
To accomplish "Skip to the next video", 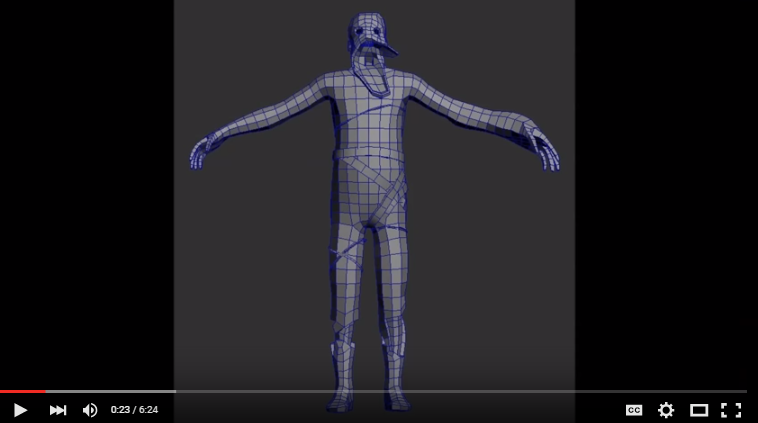I will [58, 410].
